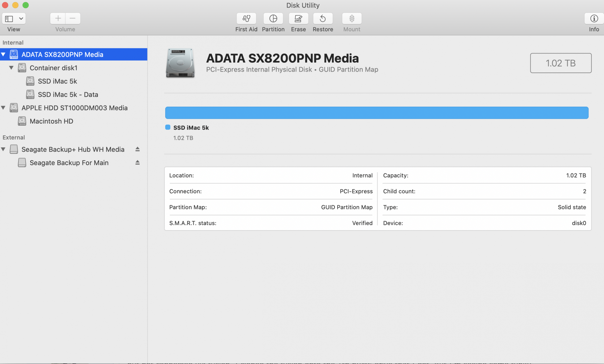Click the Restore toolbar icon
The width and height of the screenshot is (604, 364).
(x=323, y=18)
